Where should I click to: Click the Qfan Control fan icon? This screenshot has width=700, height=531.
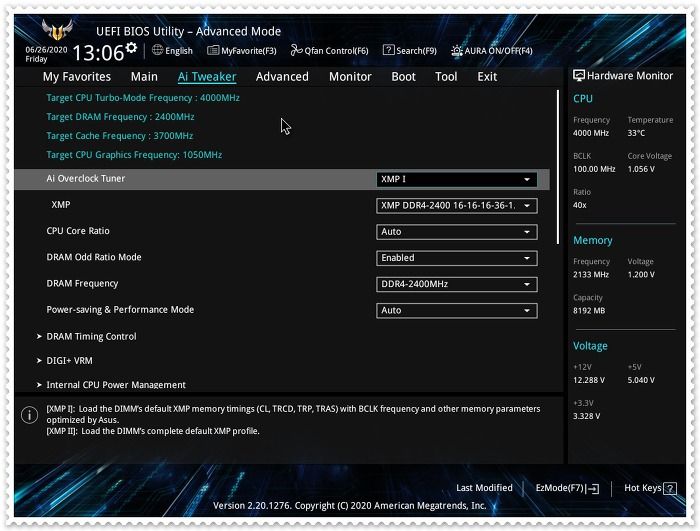pyautogui.click(x=296, y=50)
